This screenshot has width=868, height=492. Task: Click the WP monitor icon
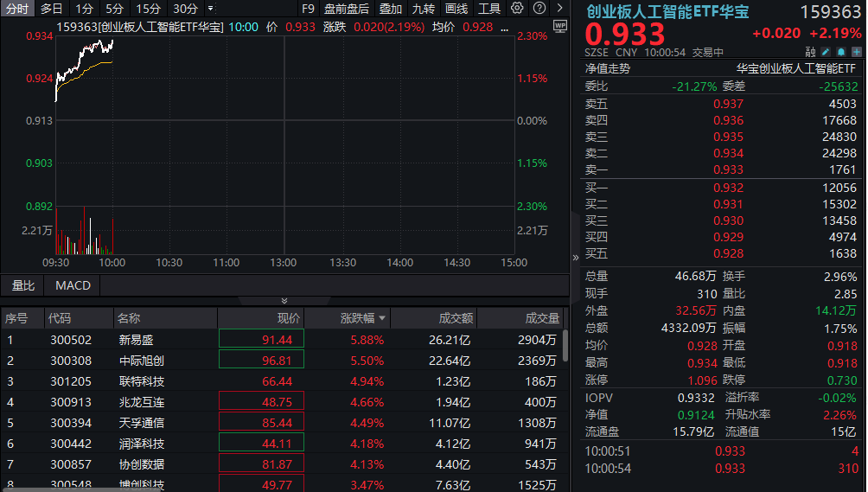pyautogui.click(x=559, y=26)
